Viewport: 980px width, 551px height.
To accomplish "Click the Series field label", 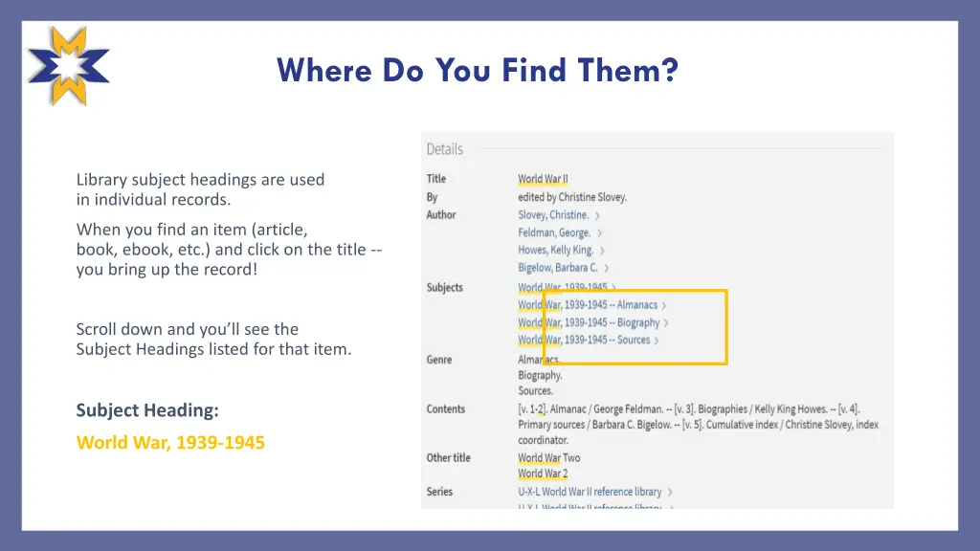I will click(x=439, y=492).
